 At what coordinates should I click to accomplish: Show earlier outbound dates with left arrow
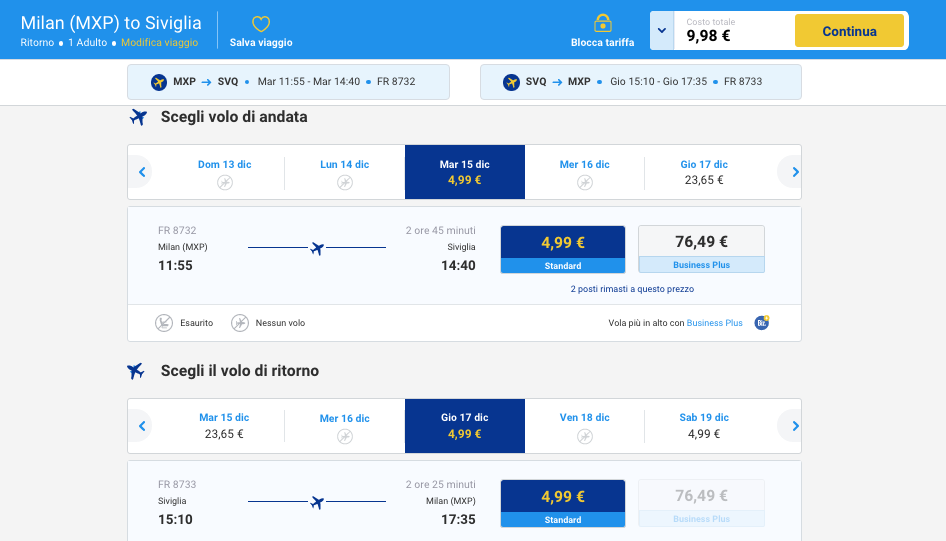(x=142, y=172)
